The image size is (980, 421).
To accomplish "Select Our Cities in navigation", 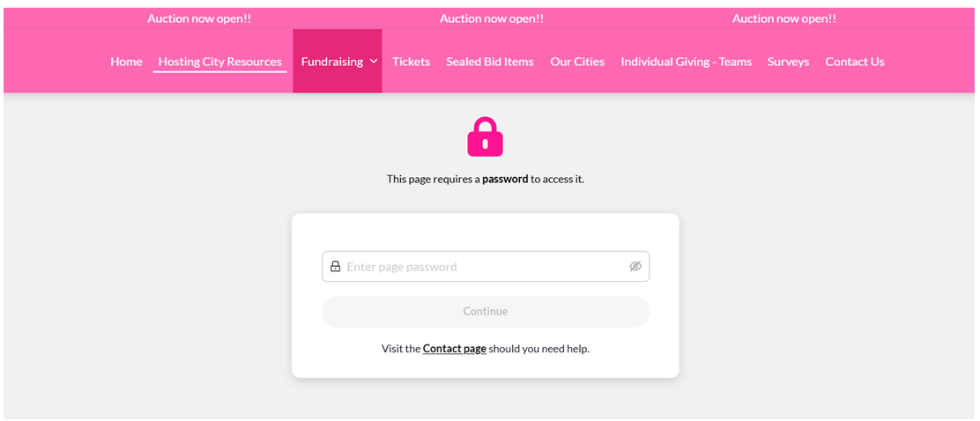I will pyautogui.click(x=577, y=62).
